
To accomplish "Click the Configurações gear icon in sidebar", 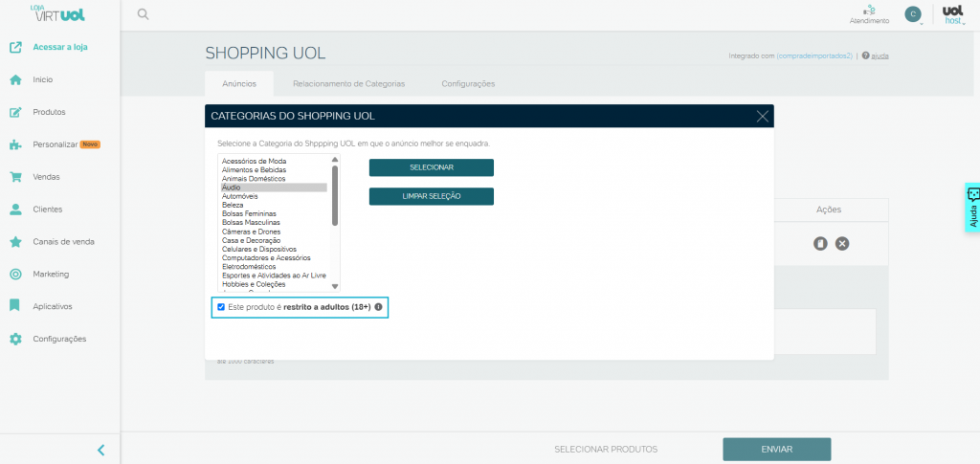I will (x=15, y=339).
